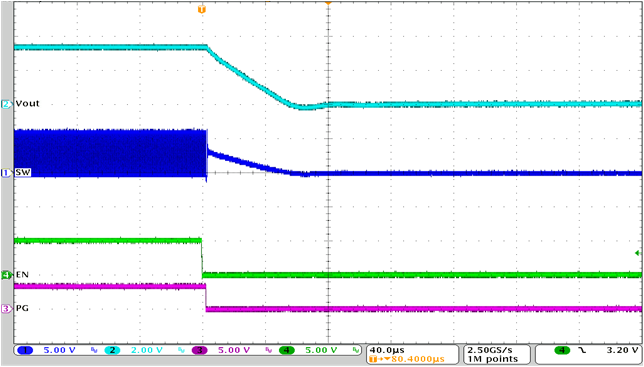Click the green trigger level arrow on right edge
Viewport: 644px width, 367px height.
[638, 253]
